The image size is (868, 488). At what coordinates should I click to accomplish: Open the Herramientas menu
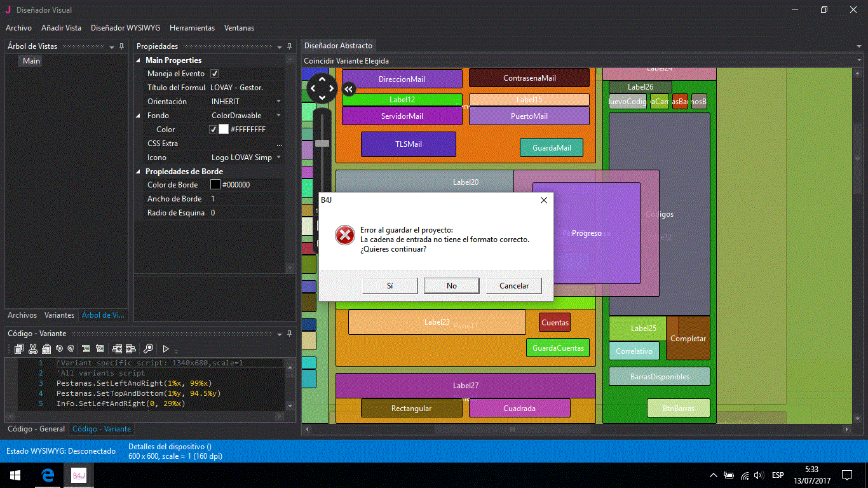[192, 28]
